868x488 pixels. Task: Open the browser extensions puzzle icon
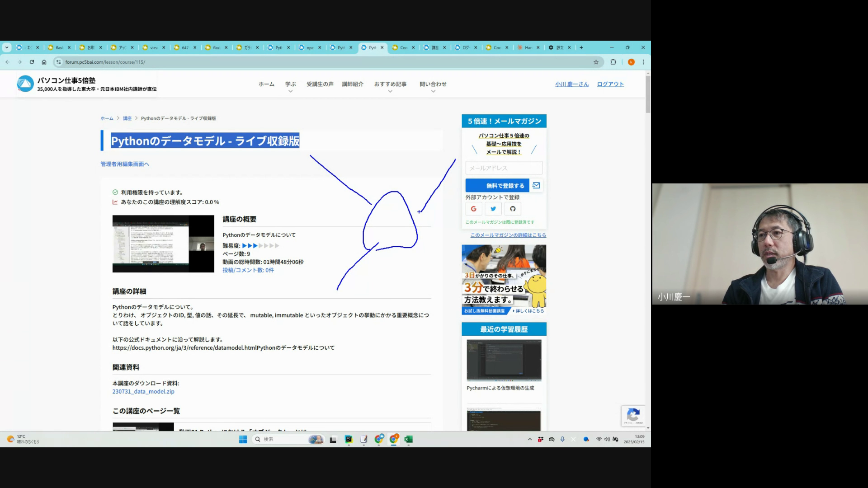[613, 62]
